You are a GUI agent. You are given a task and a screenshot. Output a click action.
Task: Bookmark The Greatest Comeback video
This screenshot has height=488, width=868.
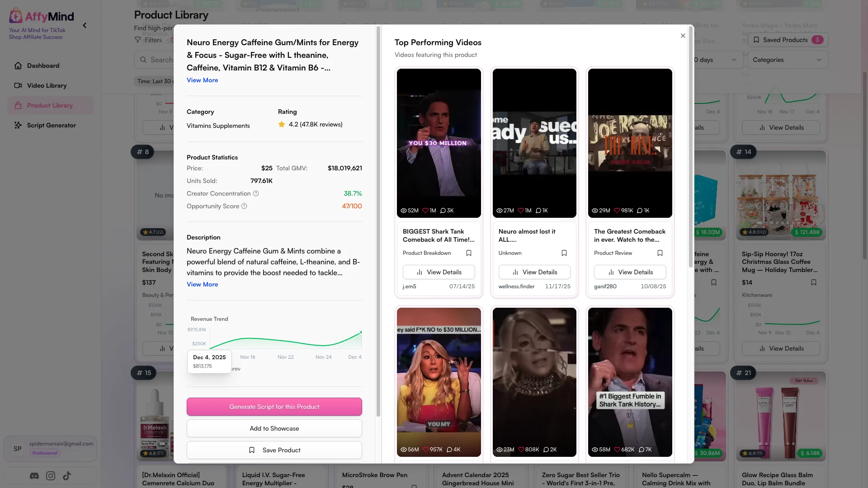(x=660, y=253)
